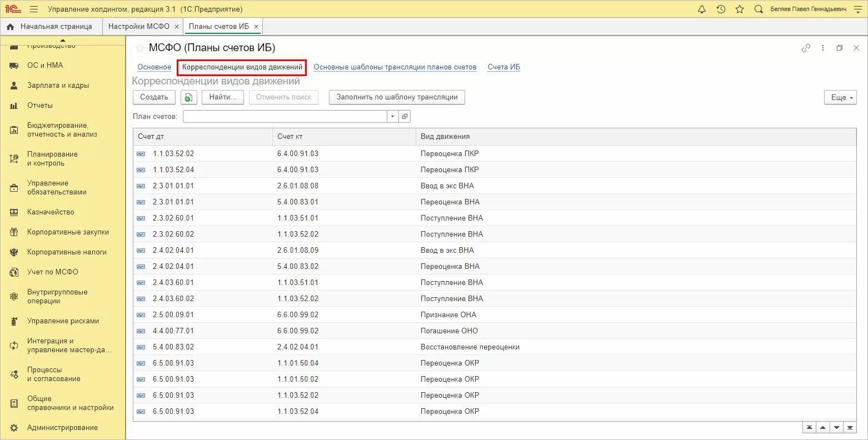Open Казначейство section in sidebar
Viewport: 868px width, 440px height.
pos(51,212)
